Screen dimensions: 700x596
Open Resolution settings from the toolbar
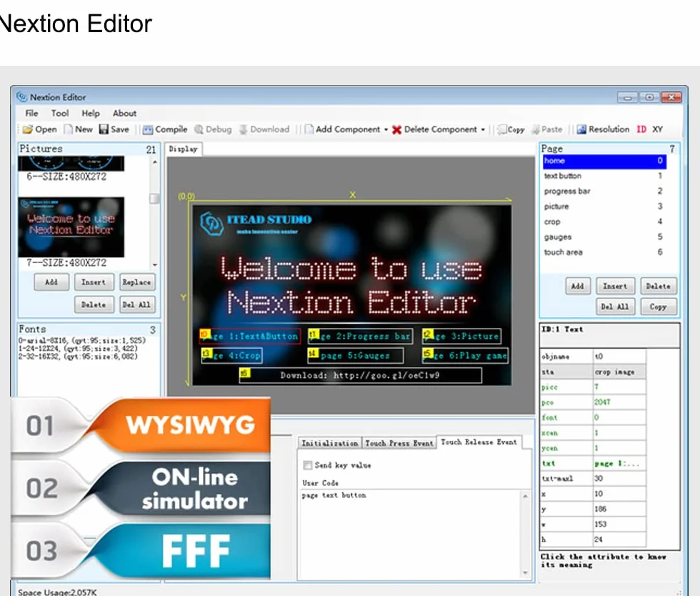pyautogui.click(x=603, y=129)
